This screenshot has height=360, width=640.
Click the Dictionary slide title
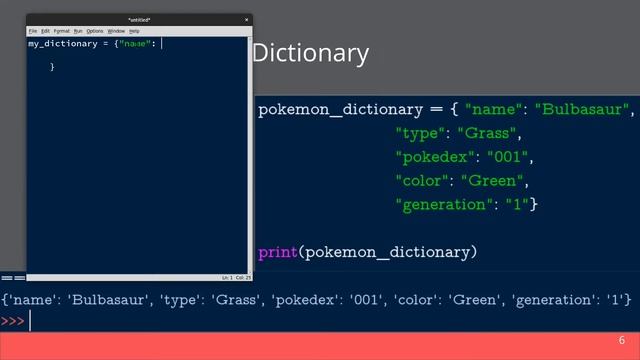pos(311,53)
